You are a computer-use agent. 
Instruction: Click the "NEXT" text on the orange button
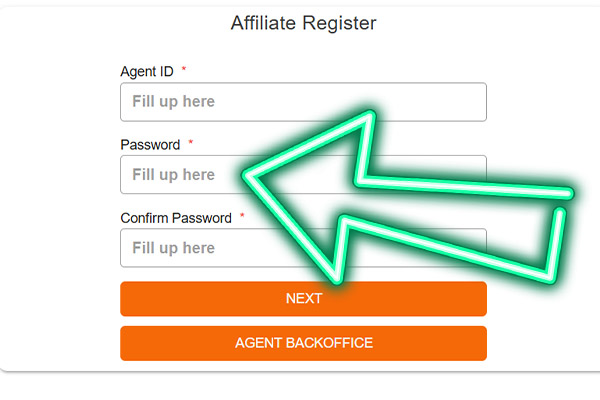tap(303, 298)
